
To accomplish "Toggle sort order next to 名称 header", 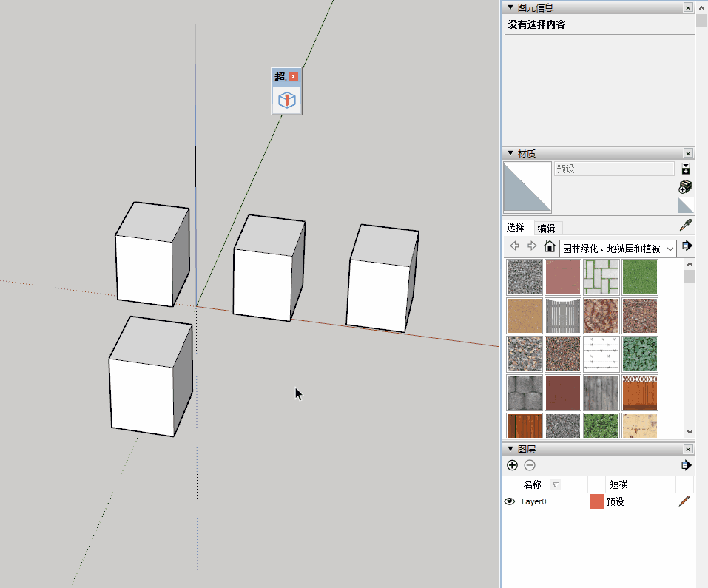I will (x=555, y=485).
